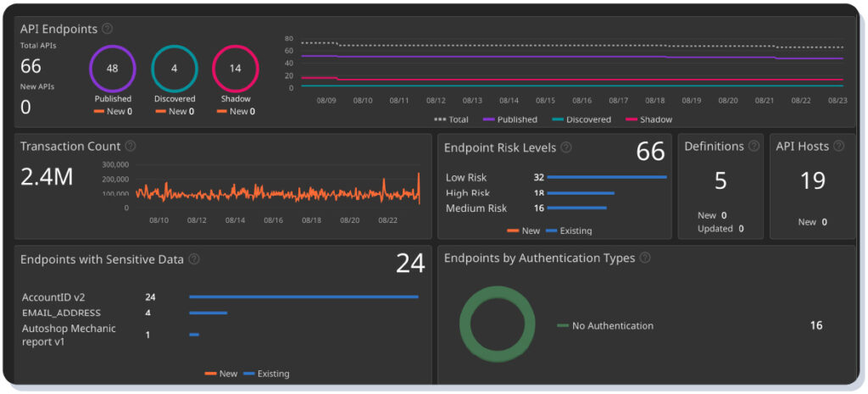Toggle the Total series in chart legend
Image resolution: width=868 pixels, height=394 pixels.
click(451, 119)
